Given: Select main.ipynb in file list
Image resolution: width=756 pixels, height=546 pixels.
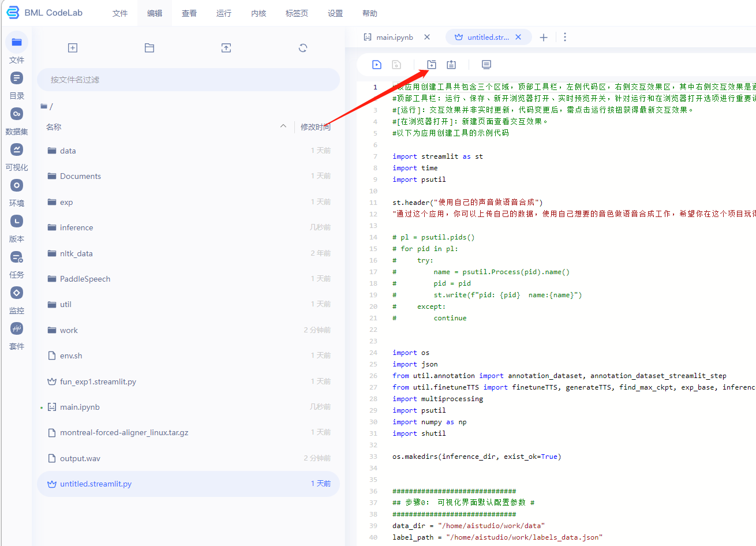Looking at the screenshot, I should pos(188,407).
